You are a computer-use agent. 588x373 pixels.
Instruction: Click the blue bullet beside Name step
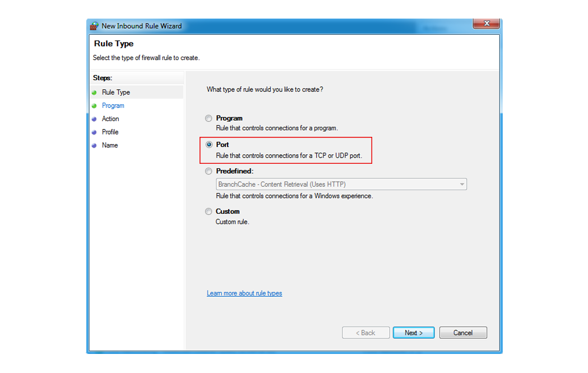point(94,146)
